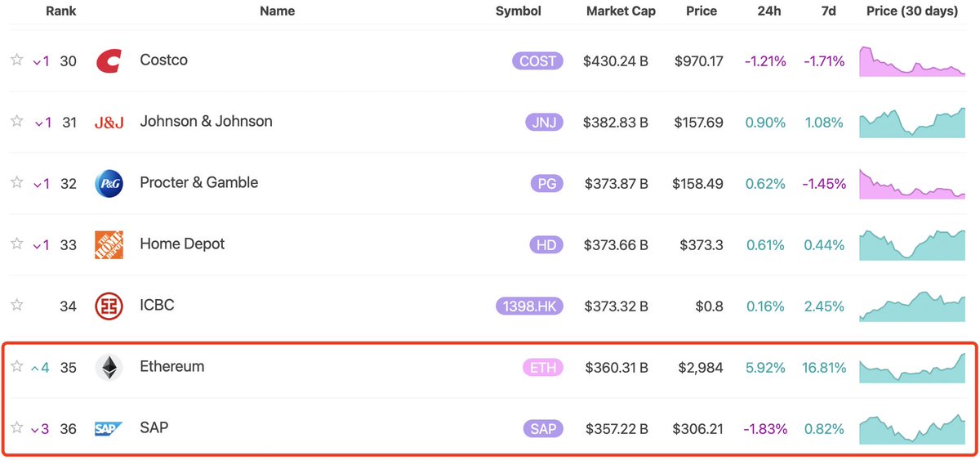
Task: Click the ICBC logo icon
Action: point(109,306)
